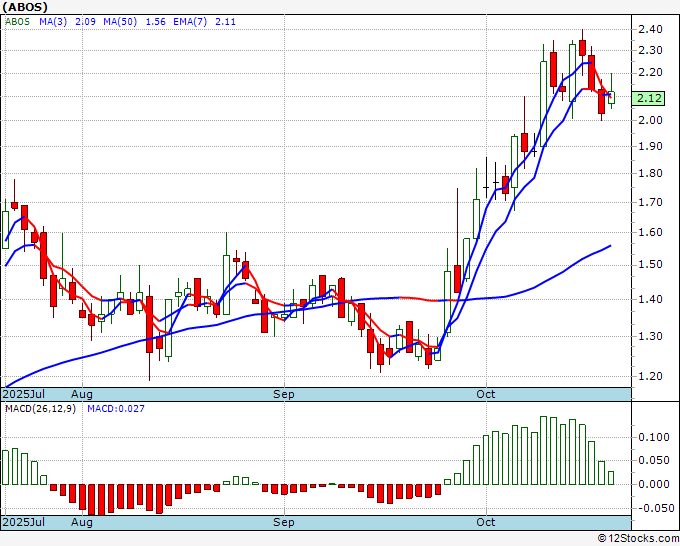Image resolution: width=680 pixels, height=546 pixels.
Task: Click the 0.000 MACD axis label
Action: click(654, 484)
